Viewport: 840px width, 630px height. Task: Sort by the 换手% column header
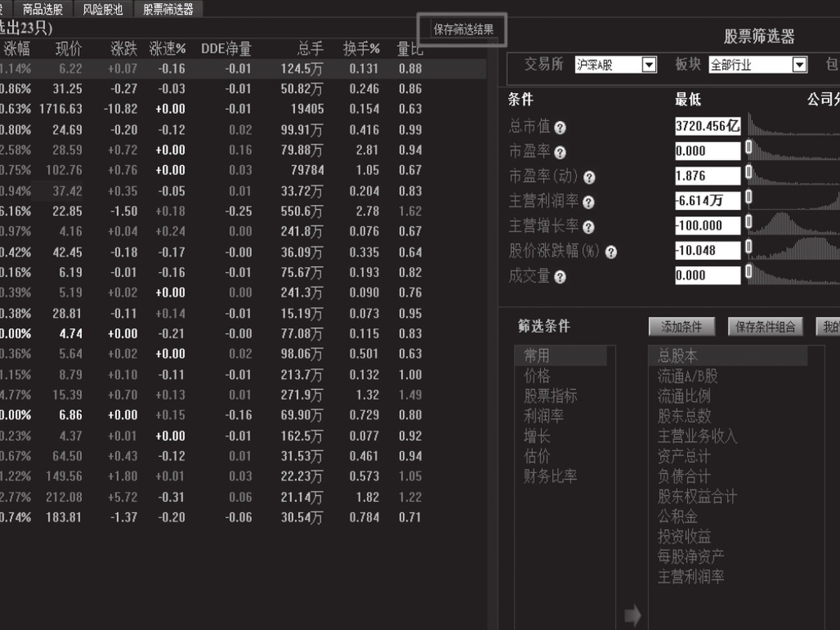point(361,49)
